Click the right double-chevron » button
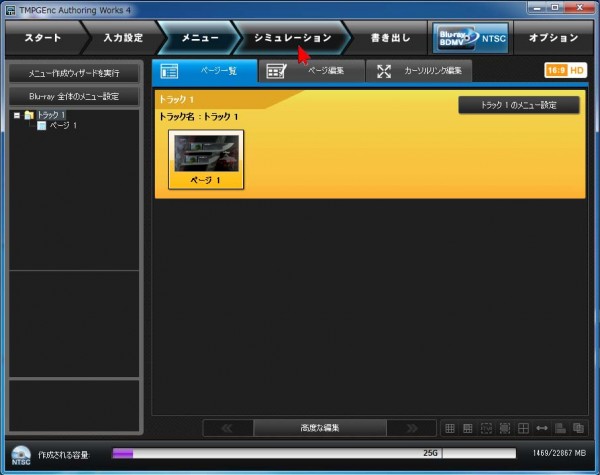Image resolution: width=600 pixels, height=475 pixels. pos(411,428)
